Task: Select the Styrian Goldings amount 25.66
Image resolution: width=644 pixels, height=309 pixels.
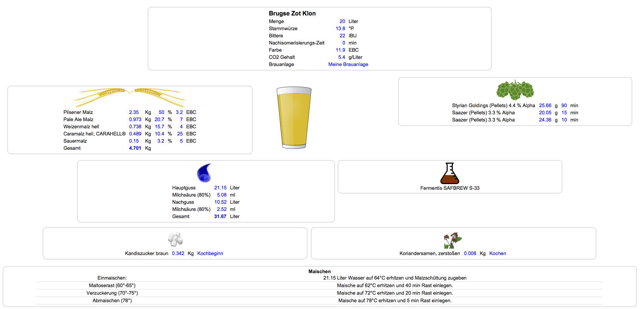Action: click(x=545, y=106)
